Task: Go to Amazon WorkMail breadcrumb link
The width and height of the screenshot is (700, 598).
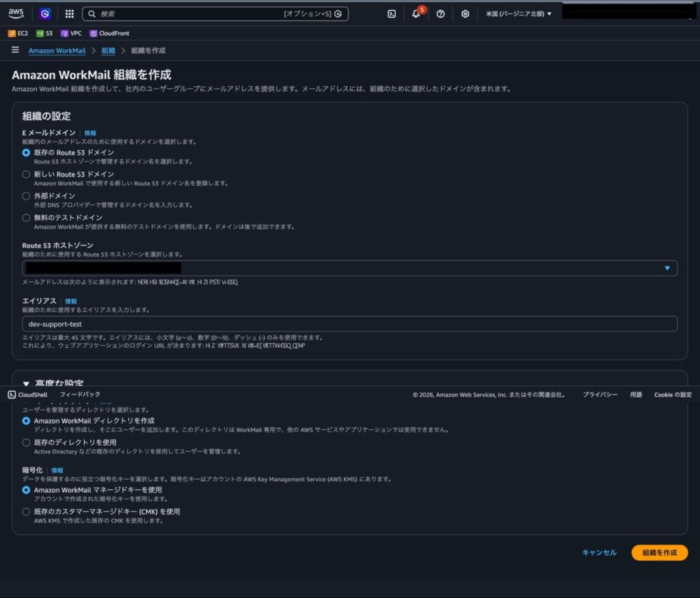Action: (57, 51)
